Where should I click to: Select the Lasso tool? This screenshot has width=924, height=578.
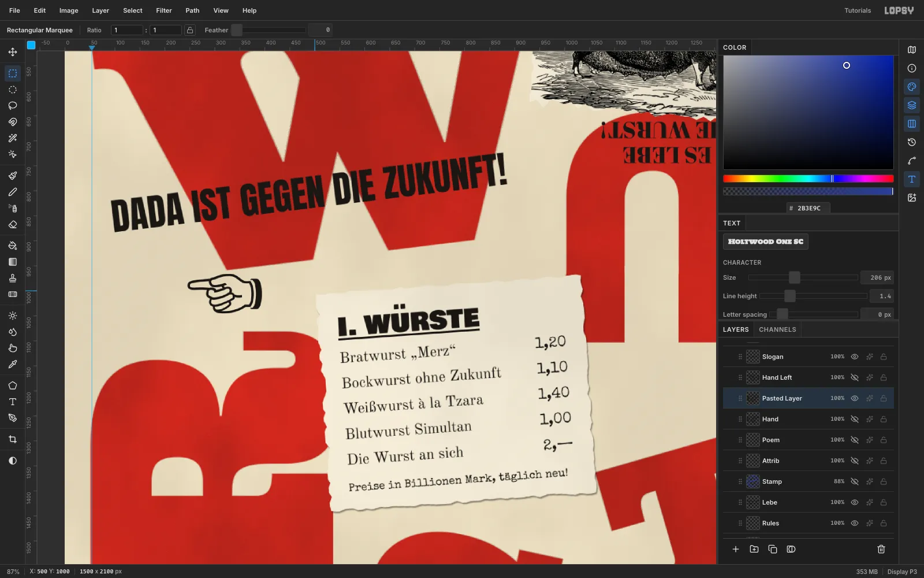[13, 106]
